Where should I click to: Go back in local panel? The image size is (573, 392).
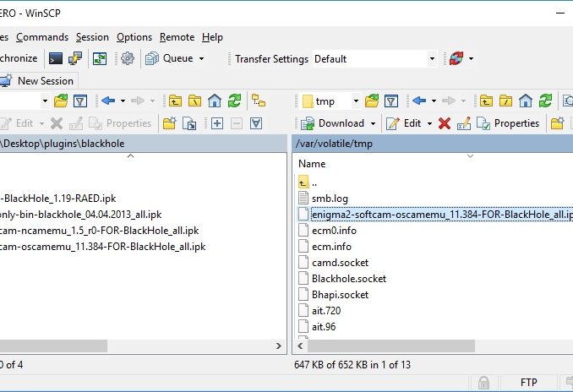coord(108,101)
